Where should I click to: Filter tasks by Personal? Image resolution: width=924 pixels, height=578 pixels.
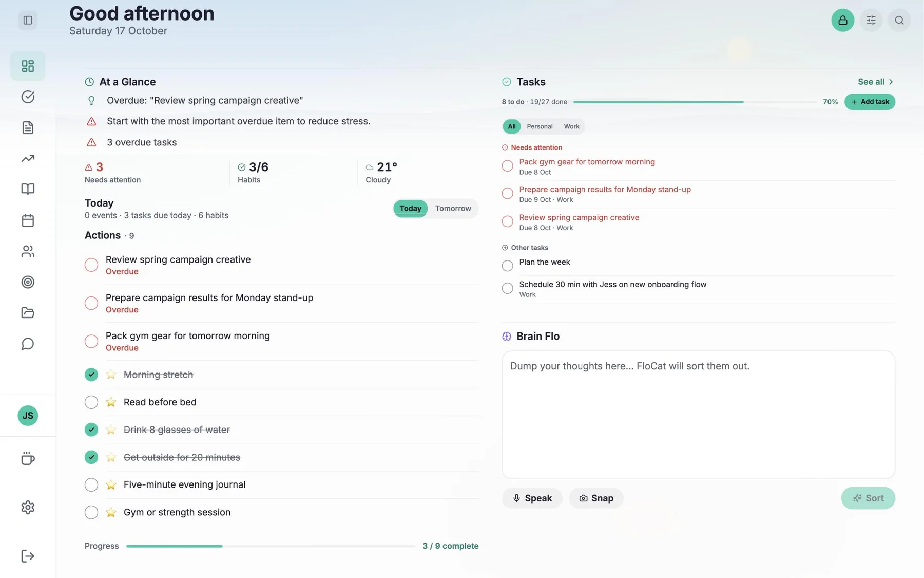(540, 126)
